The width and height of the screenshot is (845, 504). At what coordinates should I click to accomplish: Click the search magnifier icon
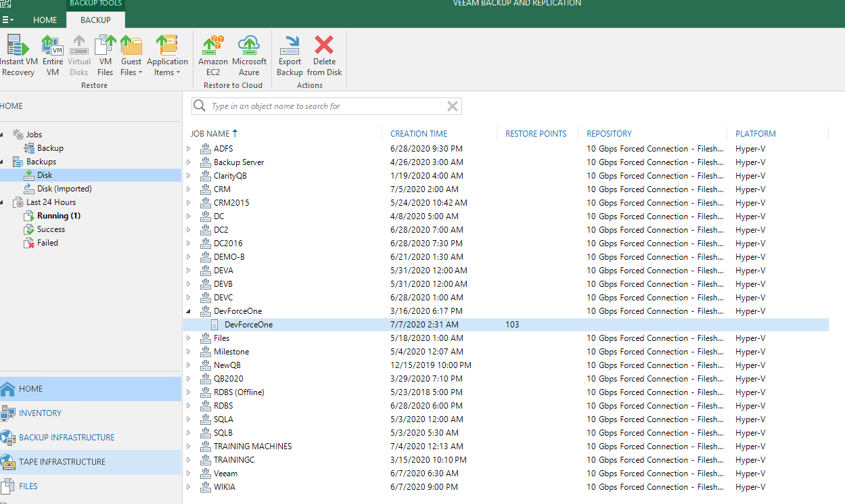pyautogui.click(x=200, y=106)
